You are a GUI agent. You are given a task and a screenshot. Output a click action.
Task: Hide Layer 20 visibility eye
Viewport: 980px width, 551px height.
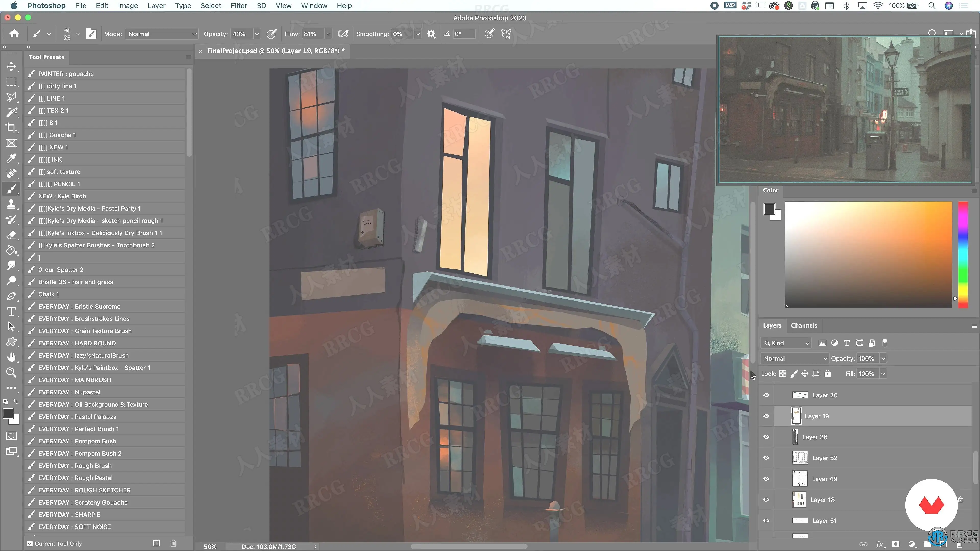(766, 395)
